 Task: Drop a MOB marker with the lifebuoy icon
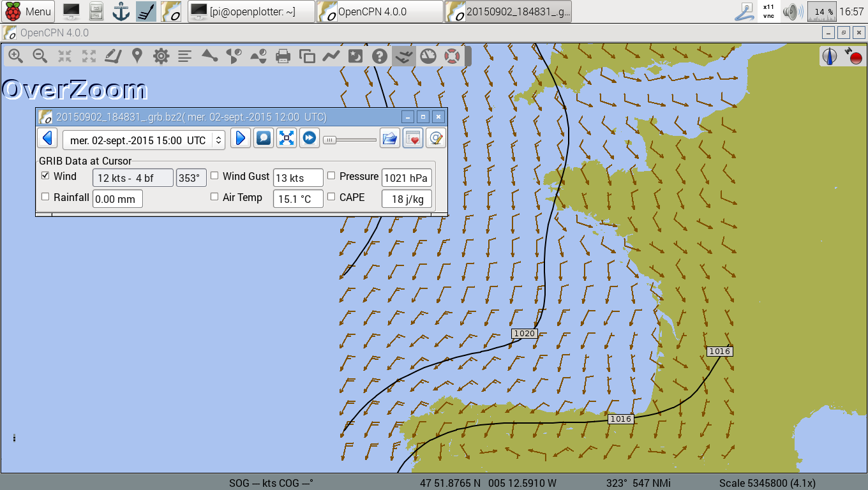click(452, 56)
